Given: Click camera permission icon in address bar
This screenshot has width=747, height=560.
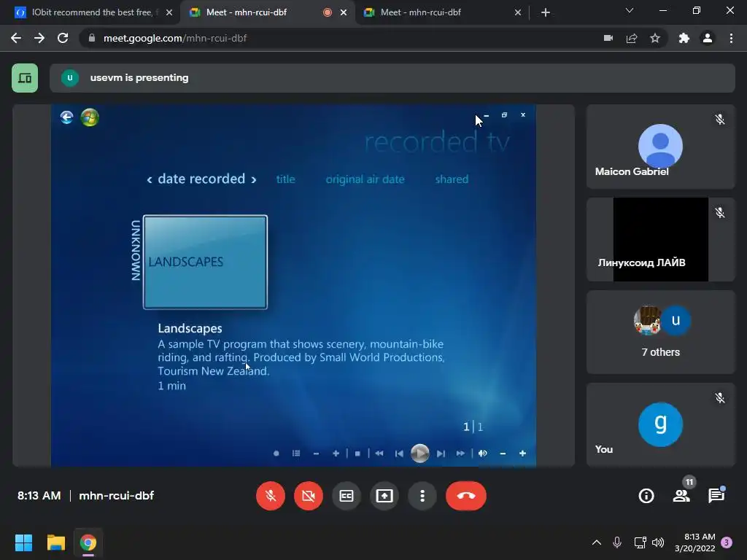Looking at the screenshot, I should pos(608,38).
